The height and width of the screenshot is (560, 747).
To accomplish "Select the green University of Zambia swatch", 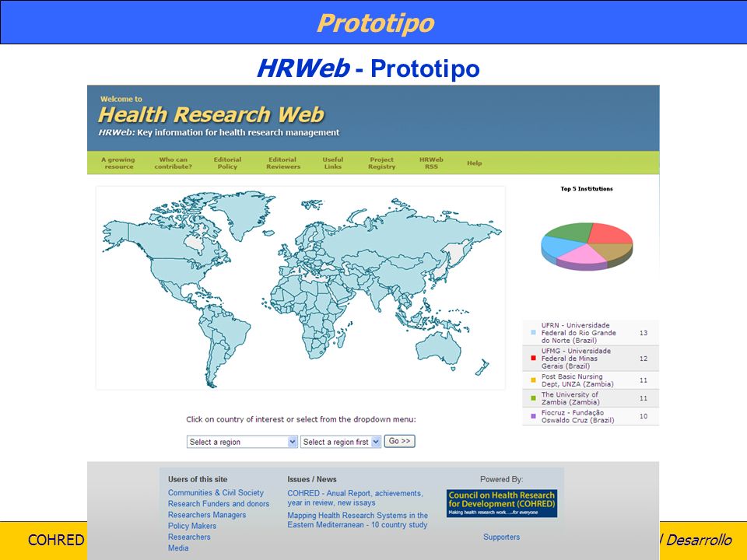I will tap(533, 398).
